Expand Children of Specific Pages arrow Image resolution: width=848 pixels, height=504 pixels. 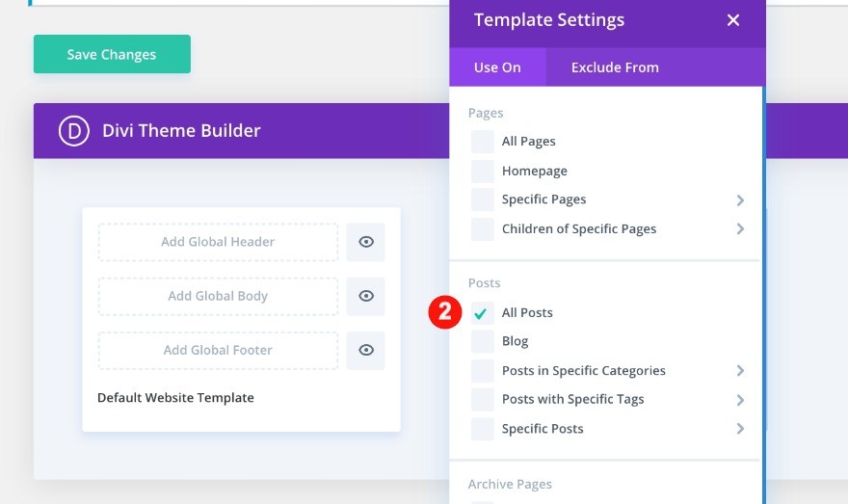point(740,229)
